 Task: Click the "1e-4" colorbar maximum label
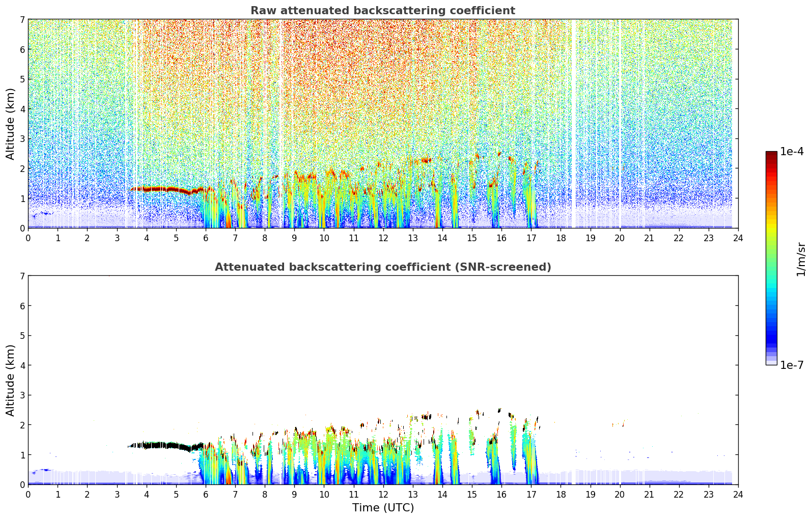(x=792, y=152)
